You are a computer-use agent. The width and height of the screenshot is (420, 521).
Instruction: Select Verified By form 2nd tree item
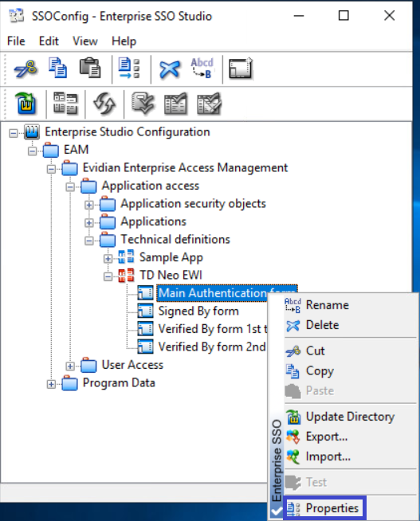pos(212,347)
